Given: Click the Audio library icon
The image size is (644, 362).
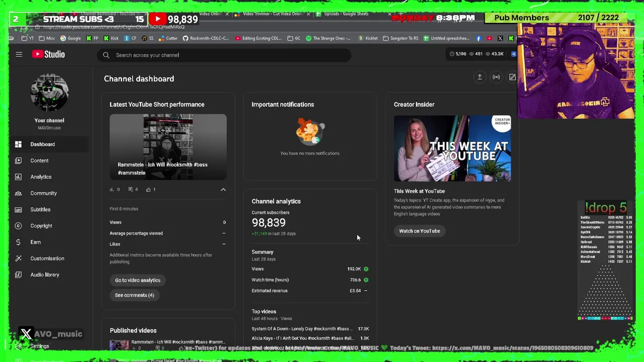Looking at the screenshot, I should 18,275.
